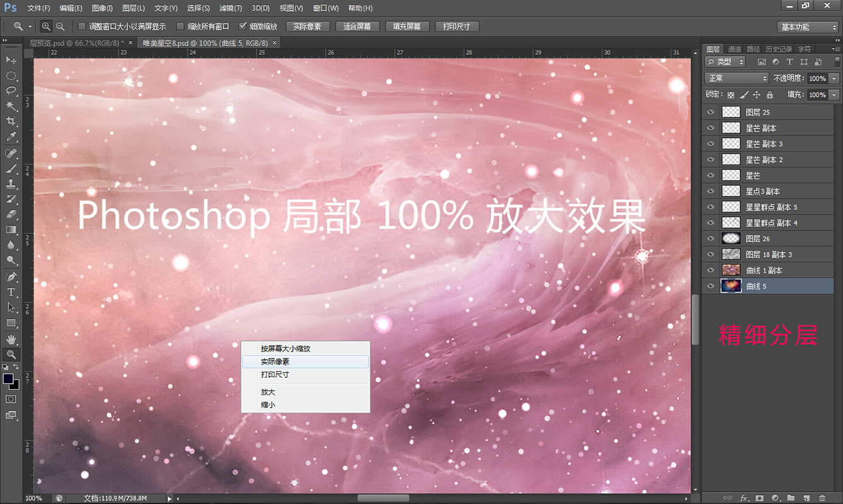Screen dimensions: 843x504
Task: Open layer style fx menu
Action: tap(744, 498)
